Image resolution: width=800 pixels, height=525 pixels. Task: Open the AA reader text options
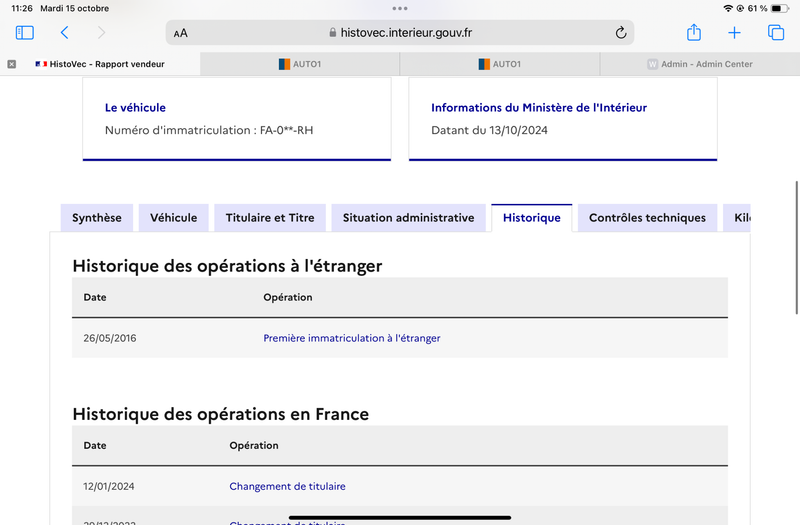[x=181, y=33]
